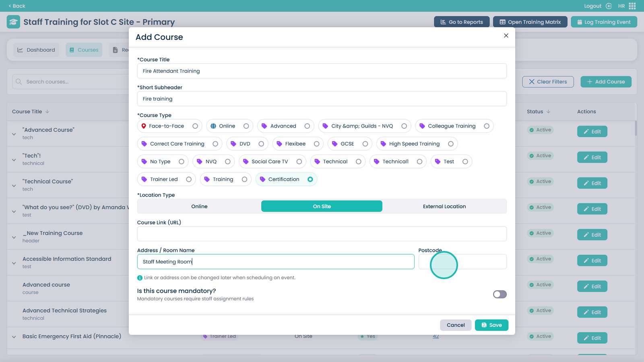Switch to the Courses tab
644x362 pixels.
click(x=84, y=50)
